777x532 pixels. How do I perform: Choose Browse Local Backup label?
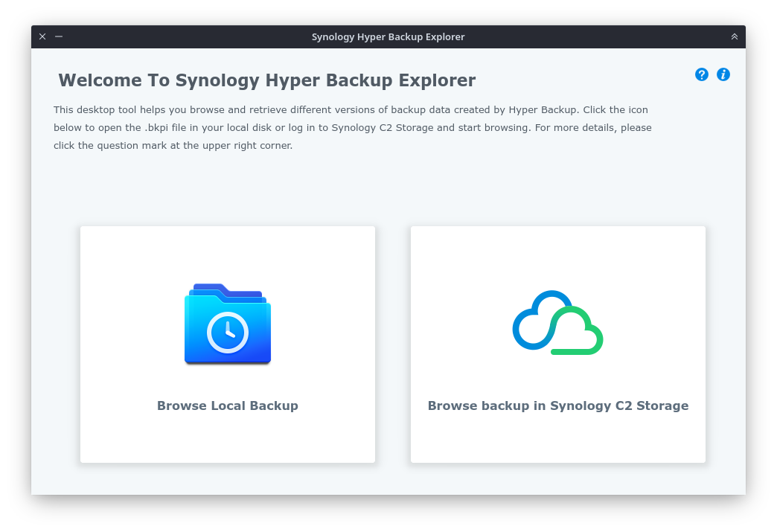tap(228, 406)
